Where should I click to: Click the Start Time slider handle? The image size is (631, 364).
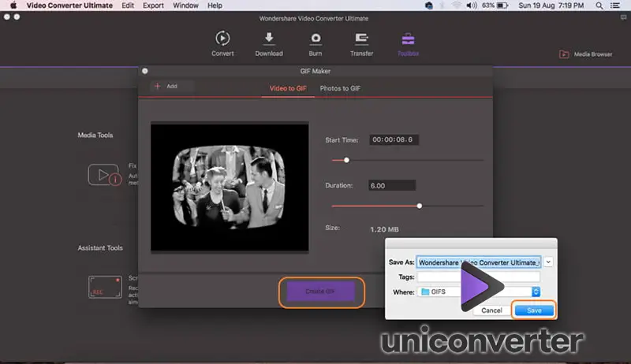(346, 160)
